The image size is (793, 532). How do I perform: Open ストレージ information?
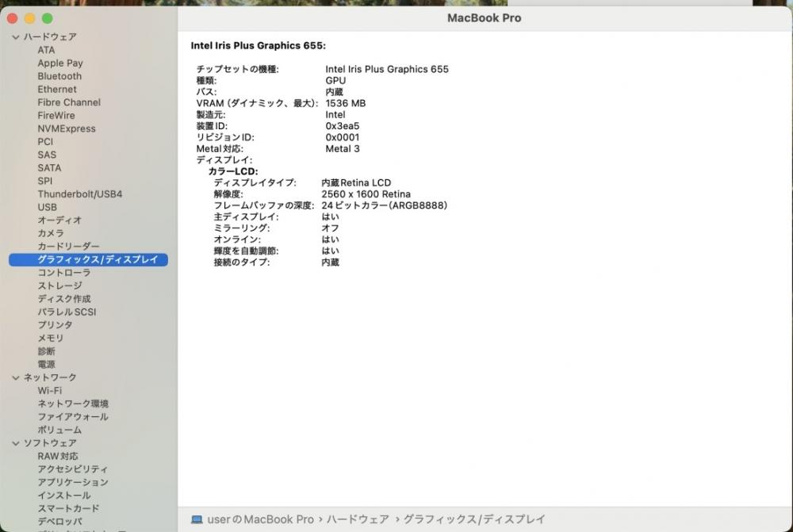[x=59, y=286]
